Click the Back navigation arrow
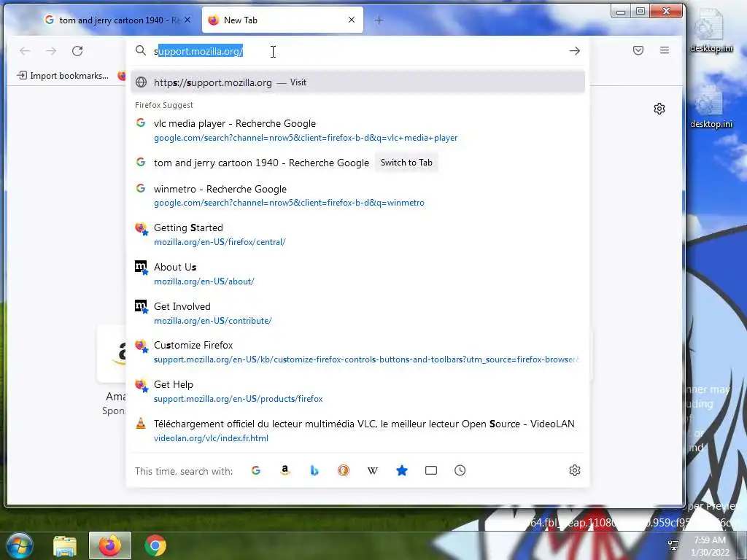 click(25, 51)
